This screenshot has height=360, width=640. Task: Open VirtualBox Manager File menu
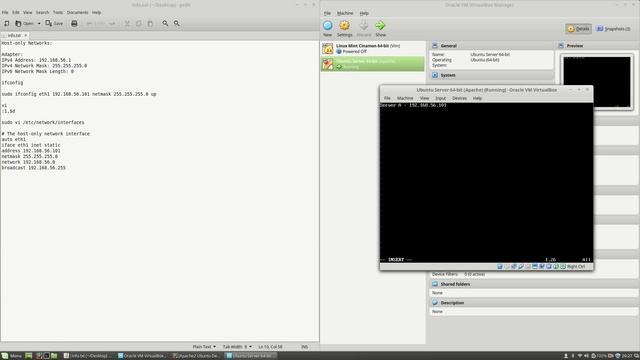pyautogui.click(x=327, y=13)
